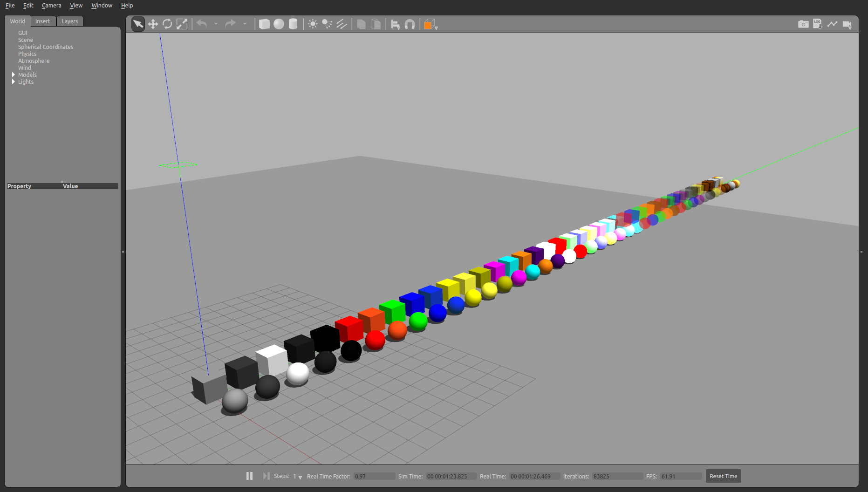Screen dimensions: 868x492
Task: Select Spherical Coordinates item
Action: 46,47
